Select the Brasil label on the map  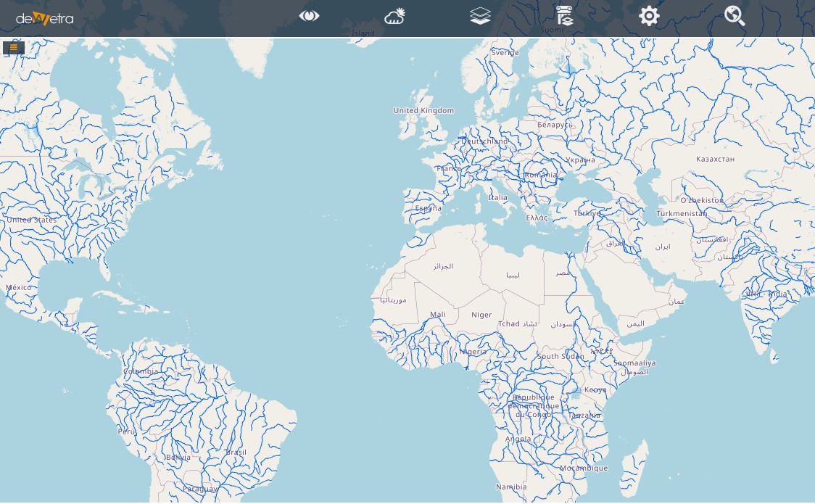pyautogui.click(x=236, y=452)
